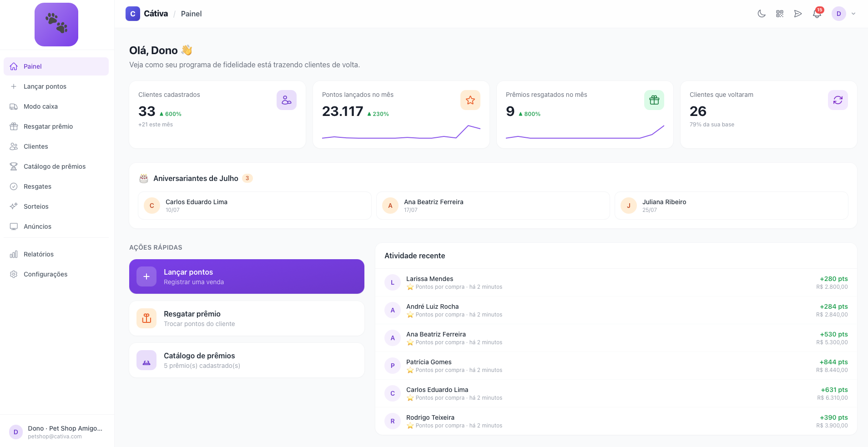868x447 pixels.
Task: Click Resgatar prêmio quick action card
Action: point(247,318)
